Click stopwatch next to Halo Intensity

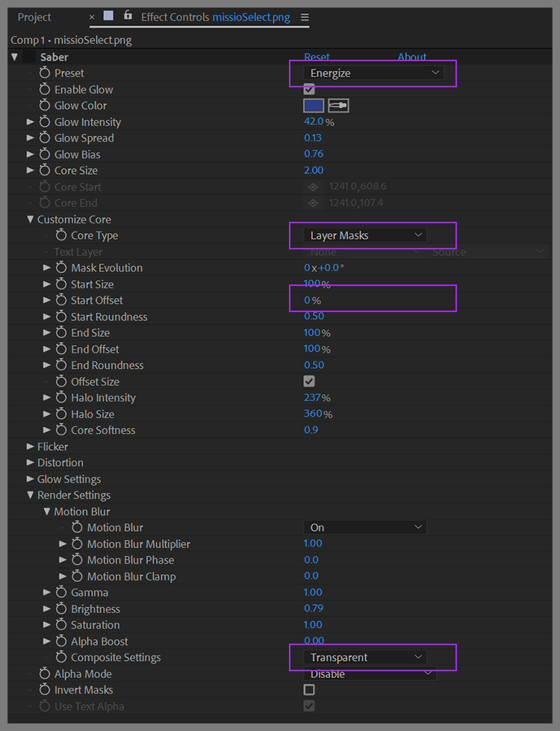61,398
